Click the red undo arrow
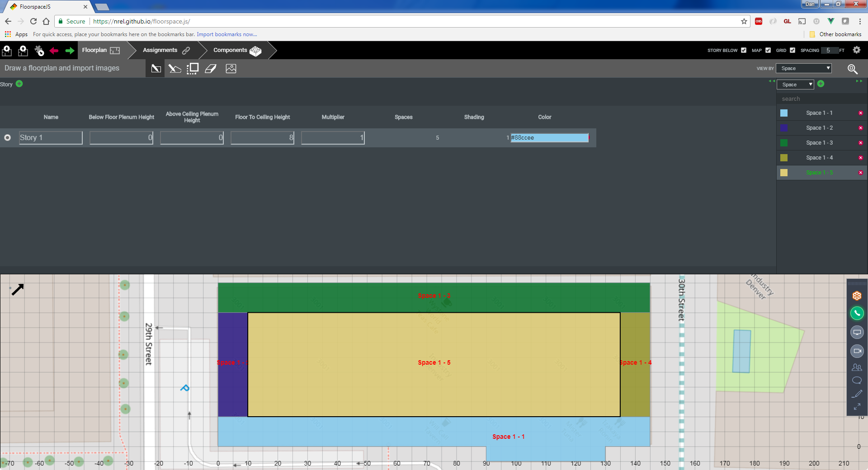This screenshot has height=470, width=868. [x=54, y=51]
